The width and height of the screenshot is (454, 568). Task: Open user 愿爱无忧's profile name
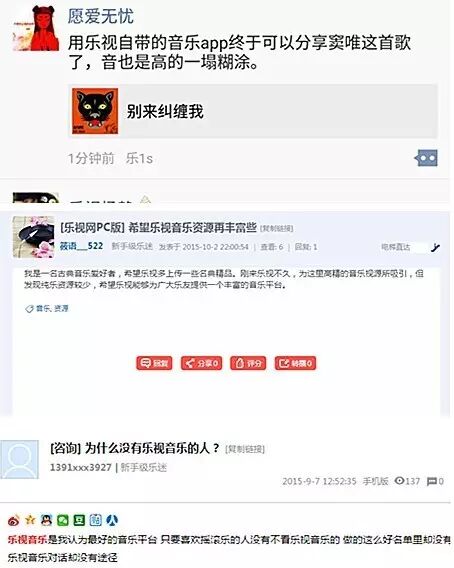(101, 16)
